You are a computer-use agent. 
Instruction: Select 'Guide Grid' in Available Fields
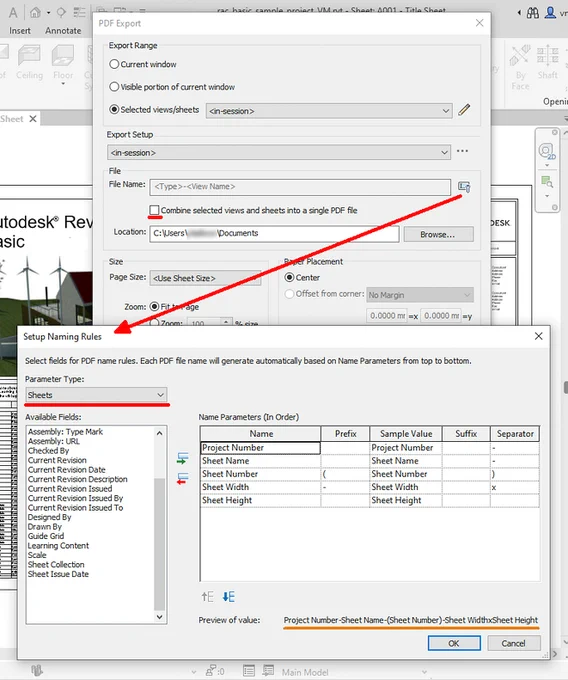tap(46, 536)
